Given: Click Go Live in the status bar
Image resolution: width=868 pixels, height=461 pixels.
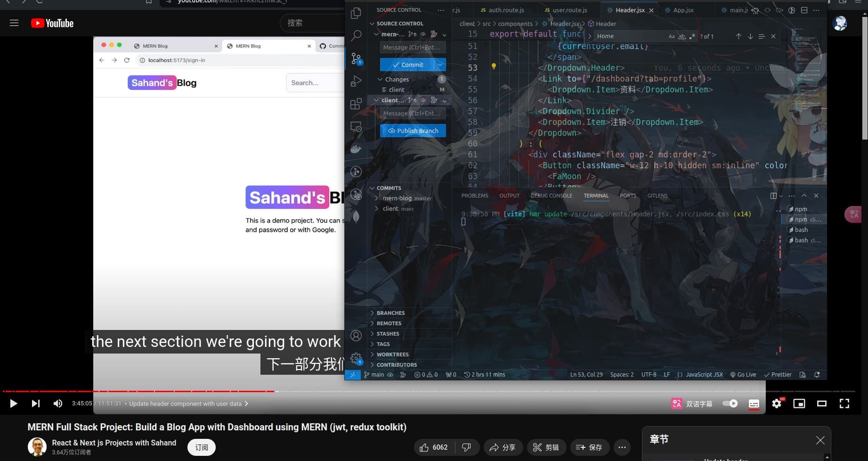Looking at the screenshot, I should pyautogui.click(x=743, y=375).
